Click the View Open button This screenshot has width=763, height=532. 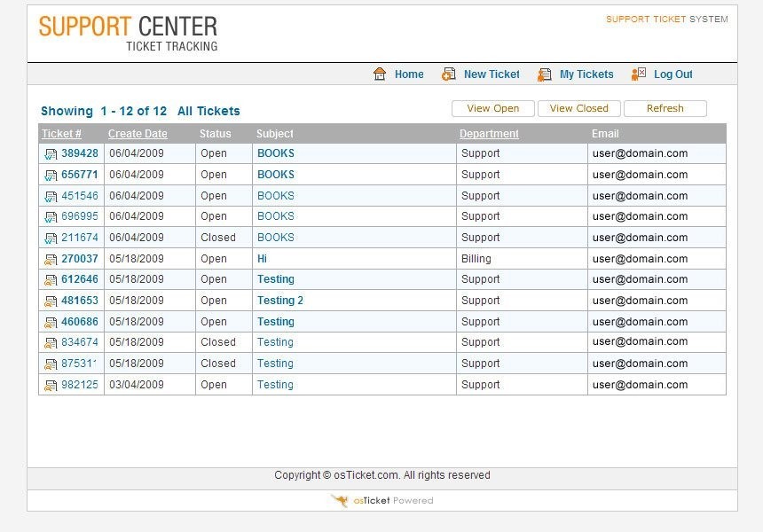[492, 108]
